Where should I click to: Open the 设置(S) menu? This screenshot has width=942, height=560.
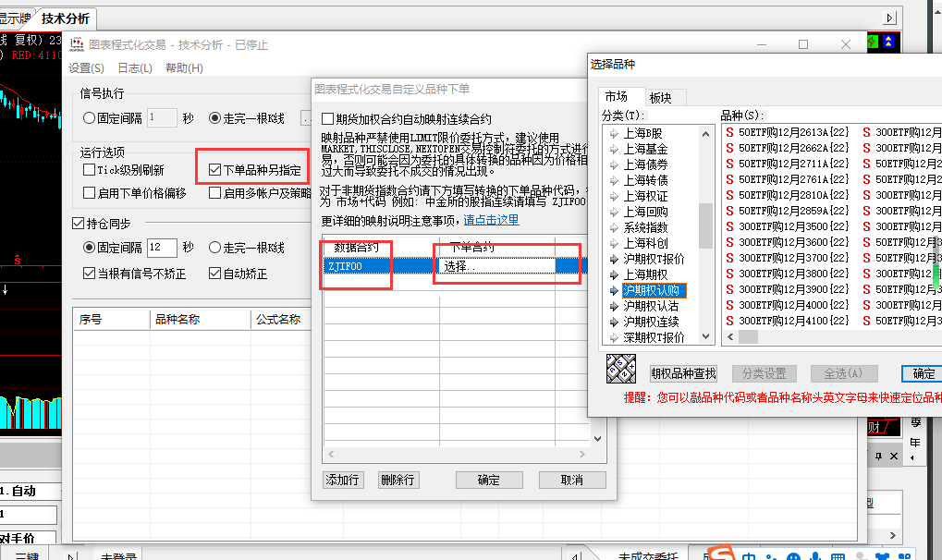click(87, 67)
